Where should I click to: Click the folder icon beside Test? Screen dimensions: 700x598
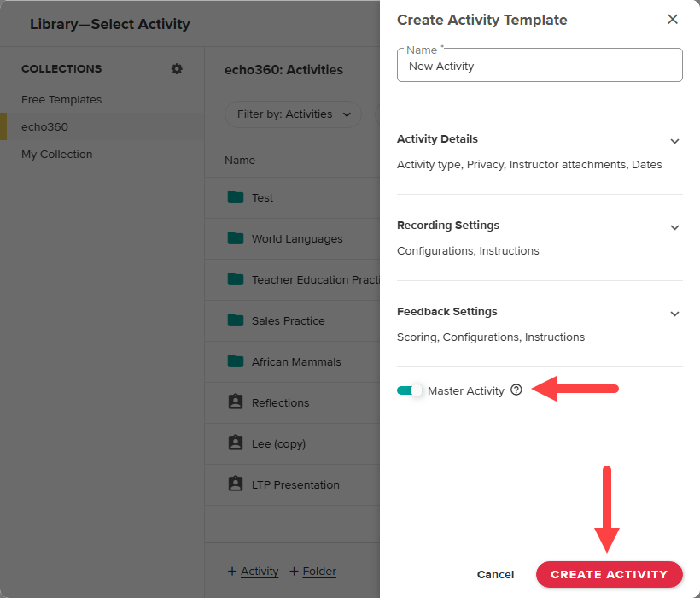[236, 197]
